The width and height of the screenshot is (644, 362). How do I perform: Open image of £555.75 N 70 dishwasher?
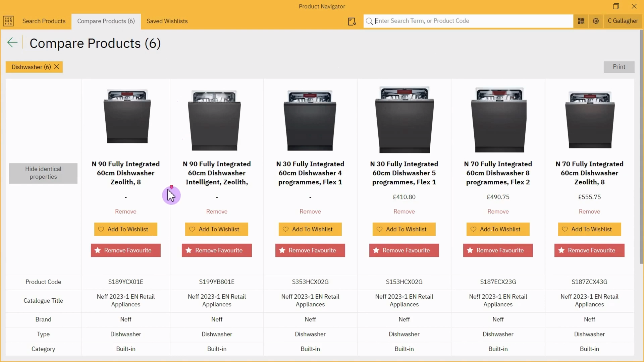click(590, 120)
